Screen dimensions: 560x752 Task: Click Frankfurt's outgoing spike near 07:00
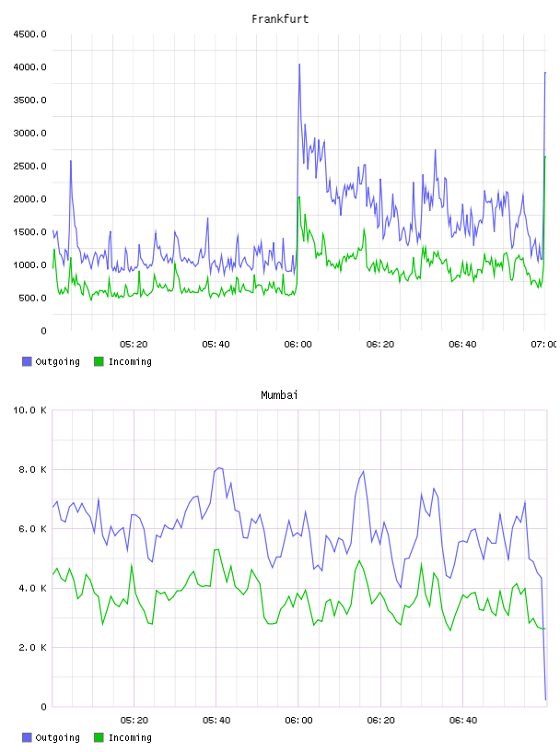pos(545,73)
